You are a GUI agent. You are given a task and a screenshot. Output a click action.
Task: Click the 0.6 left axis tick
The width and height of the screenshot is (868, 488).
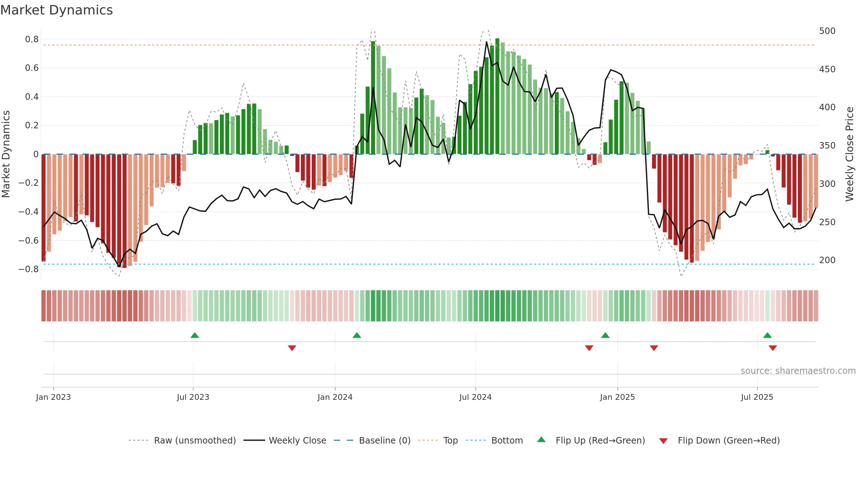[x=32, y=68]
